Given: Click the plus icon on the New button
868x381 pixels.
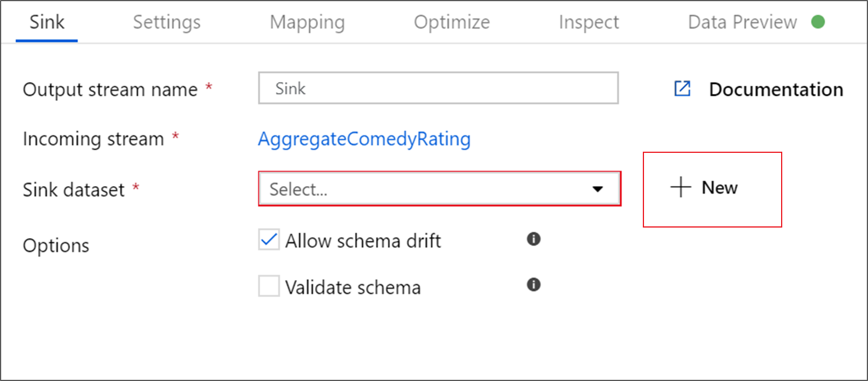Looking at the screenshot, I should click(x=680, y=188).
